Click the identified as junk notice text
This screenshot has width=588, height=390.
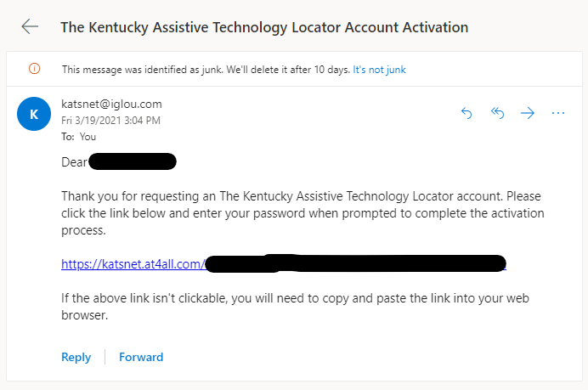coord(206,70)
